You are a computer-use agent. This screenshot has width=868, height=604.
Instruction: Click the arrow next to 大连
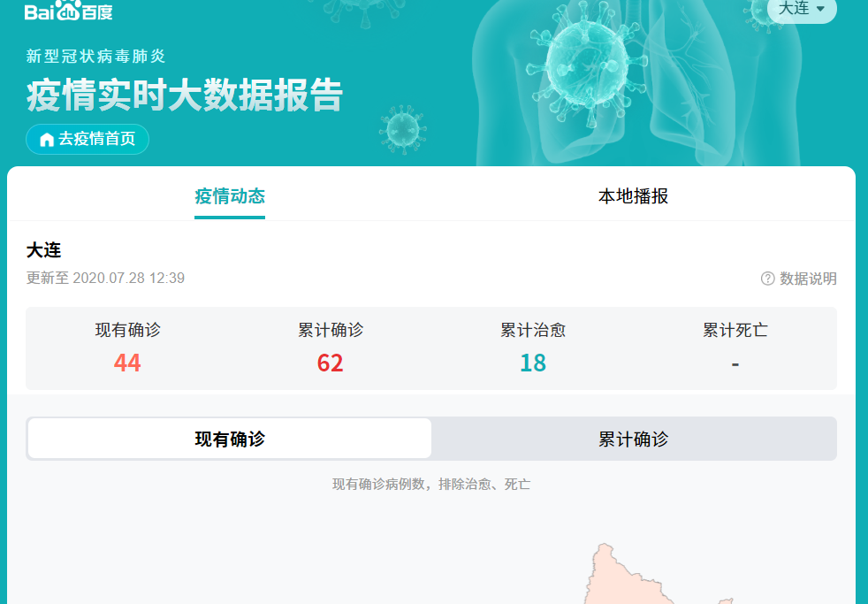click(x=820, y=9)
